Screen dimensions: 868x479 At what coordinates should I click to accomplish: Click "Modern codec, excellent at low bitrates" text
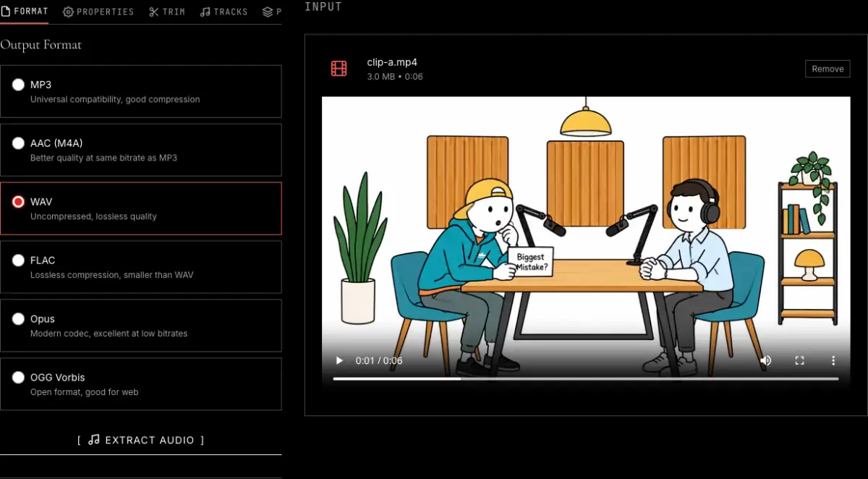pyautogui.click(x=109, y=334)
